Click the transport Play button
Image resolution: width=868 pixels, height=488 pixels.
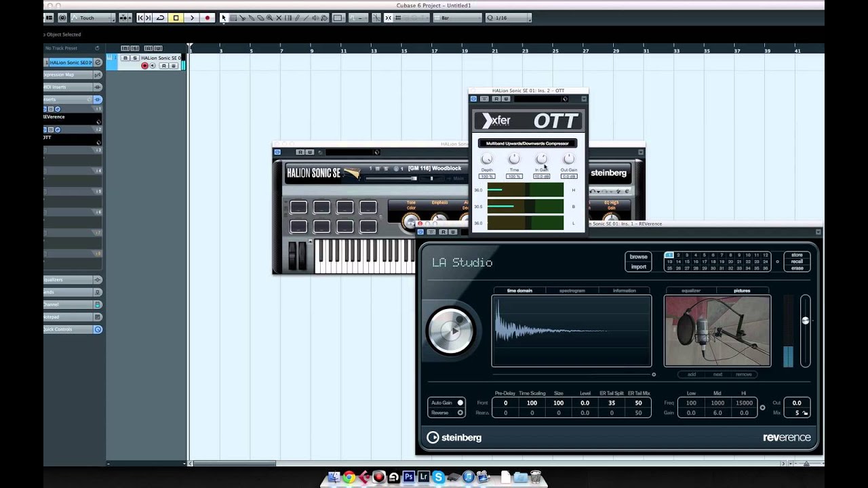(x=192, y=18)
